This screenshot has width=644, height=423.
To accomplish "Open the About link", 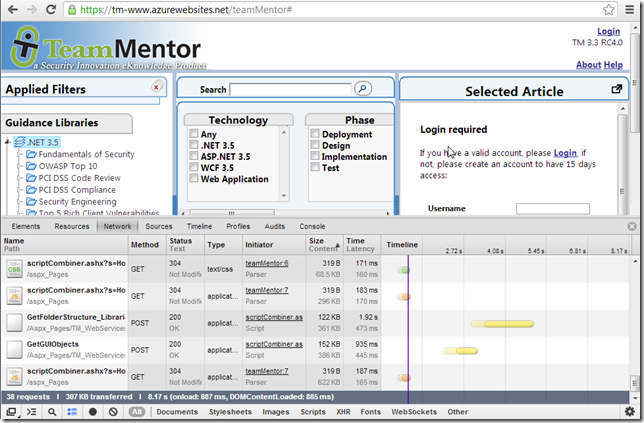I will 589,65.
